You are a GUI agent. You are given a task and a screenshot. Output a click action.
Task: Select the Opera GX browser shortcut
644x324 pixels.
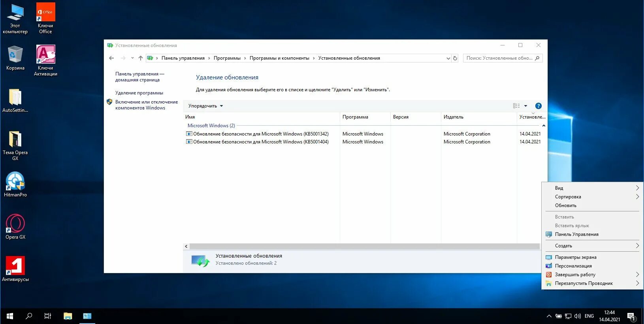15,227
